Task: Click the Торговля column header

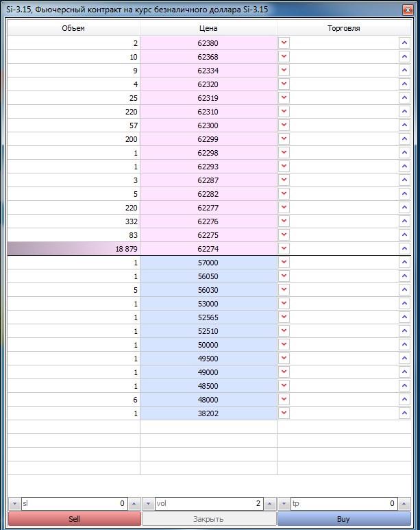Action: (344, 28)
